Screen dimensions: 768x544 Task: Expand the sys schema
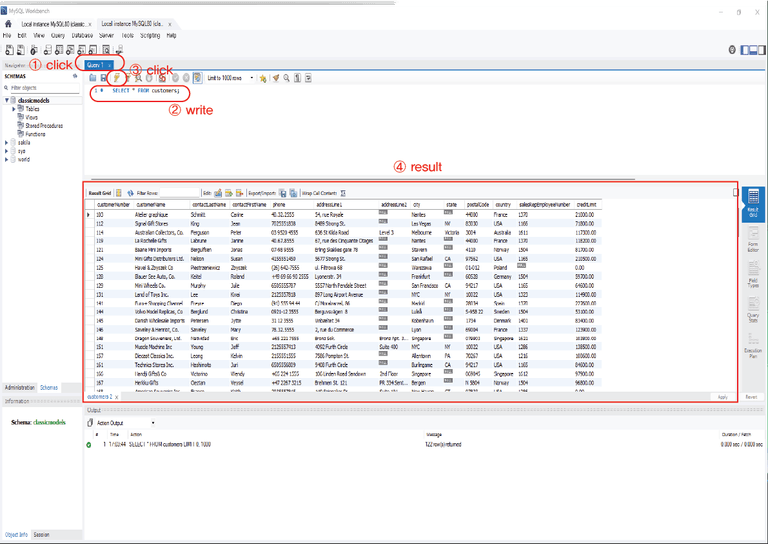pos(6,151)
